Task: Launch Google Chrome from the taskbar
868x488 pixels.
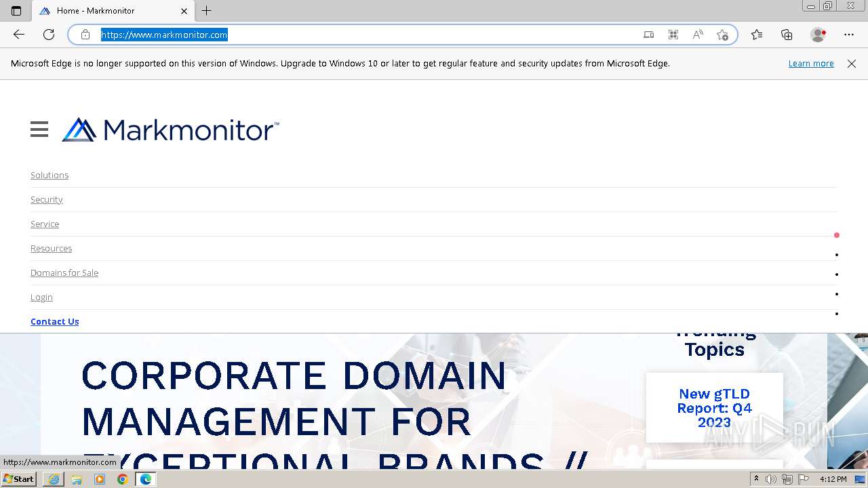Action: pyautogui.click(x=122, y=479)
